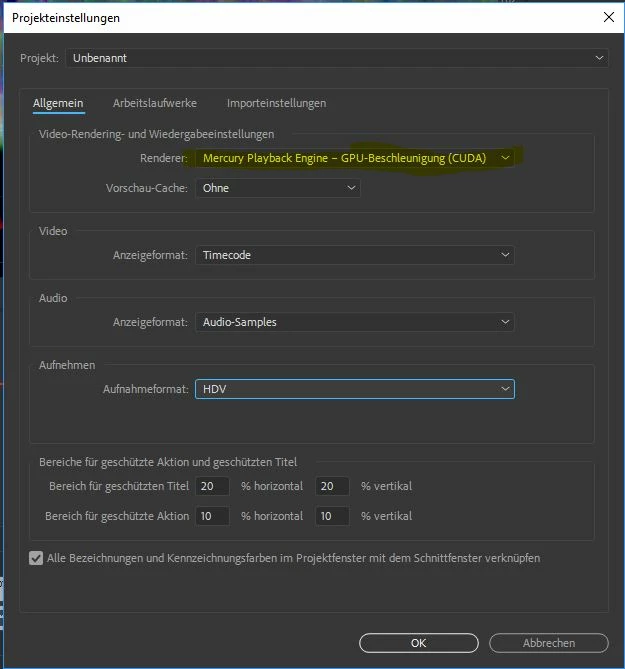
Task: Expand the Renderer dropdown with Mercury Playback Engine
Action: (x=355, y=158)
